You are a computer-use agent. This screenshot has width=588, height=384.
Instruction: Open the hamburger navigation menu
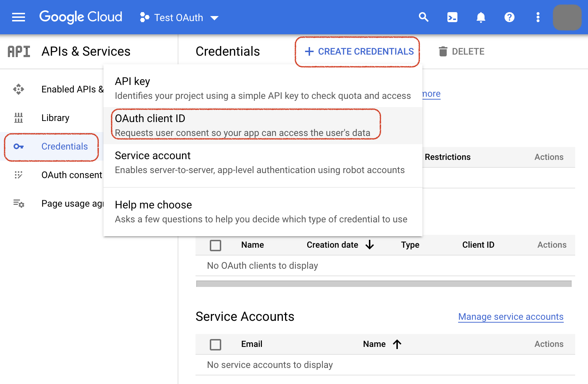coord(19,17)
